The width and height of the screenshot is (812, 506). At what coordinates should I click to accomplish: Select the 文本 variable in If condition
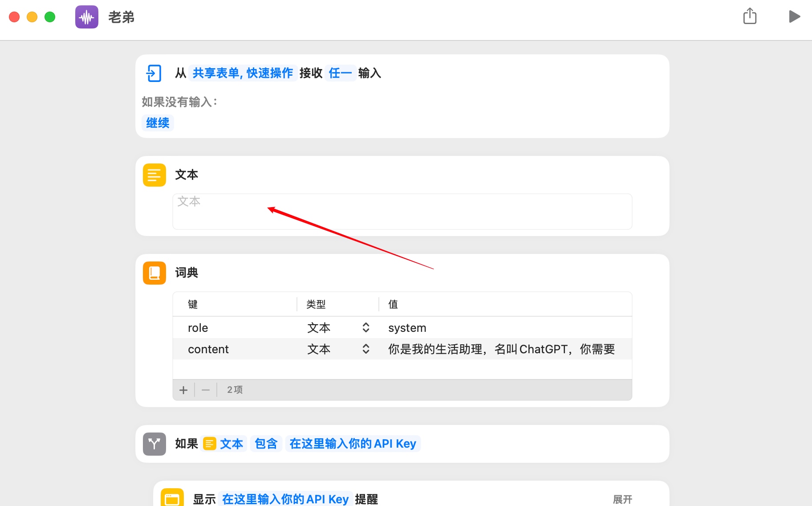pos(223,444)
